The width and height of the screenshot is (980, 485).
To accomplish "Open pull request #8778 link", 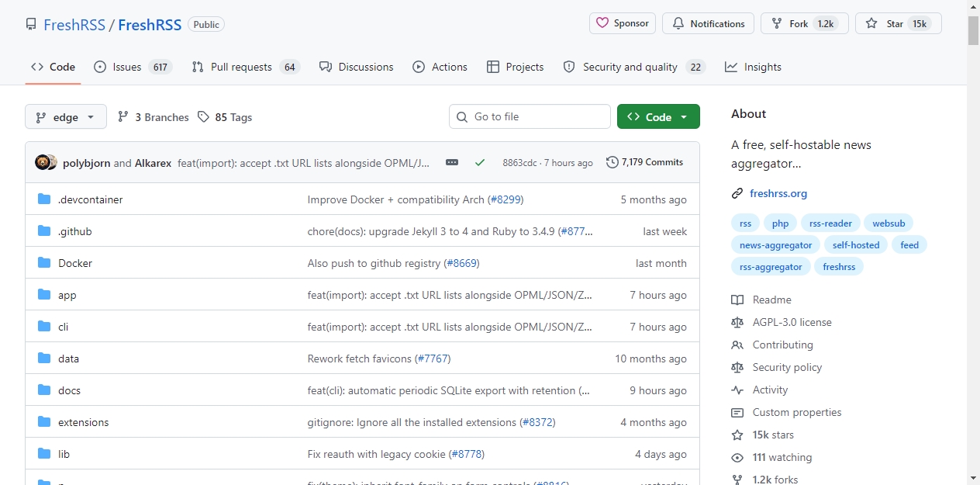I will click(467, 454).
